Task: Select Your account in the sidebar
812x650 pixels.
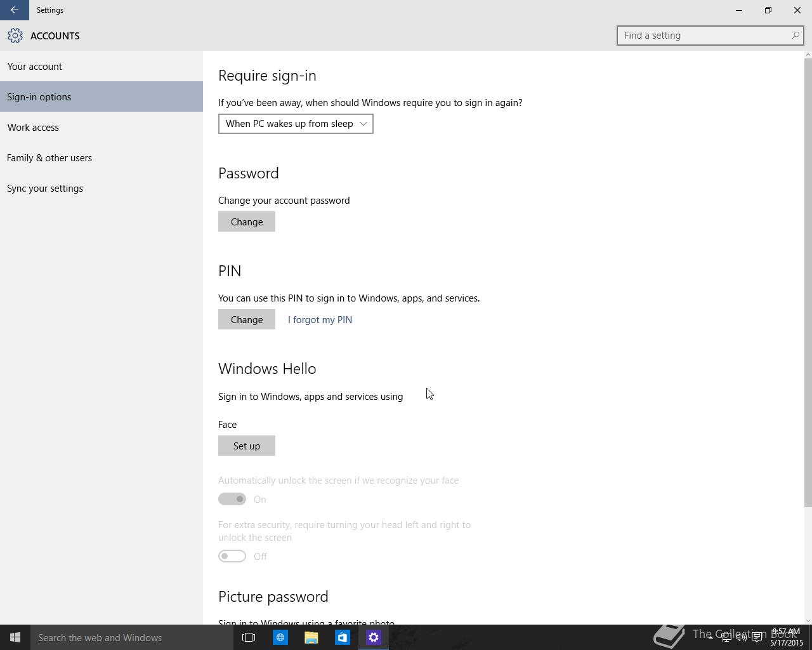Action: pos(101,66)
